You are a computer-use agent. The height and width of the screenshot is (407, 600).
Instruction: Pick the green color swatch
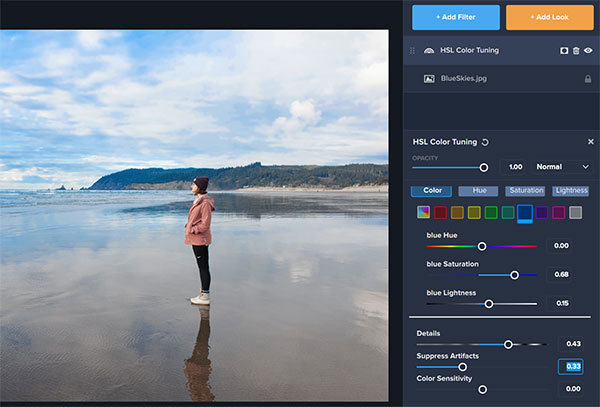point(491,212)
